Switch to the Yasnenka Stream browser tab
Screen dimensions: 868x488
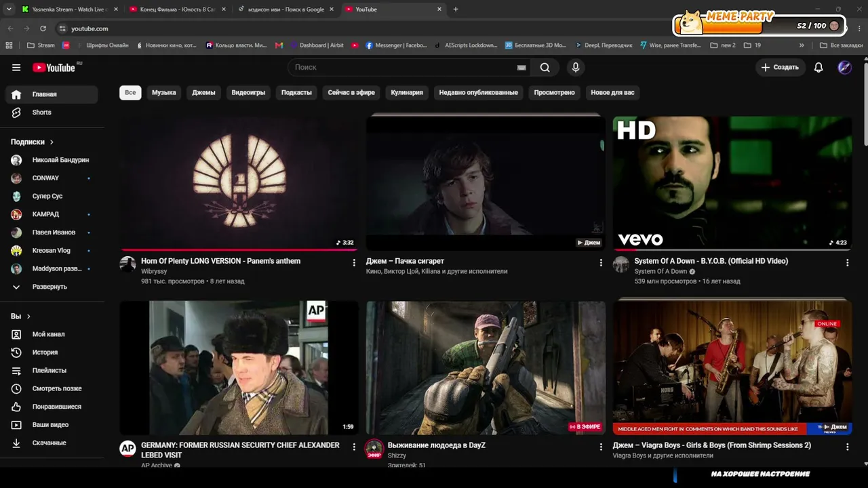pos(68,9)
